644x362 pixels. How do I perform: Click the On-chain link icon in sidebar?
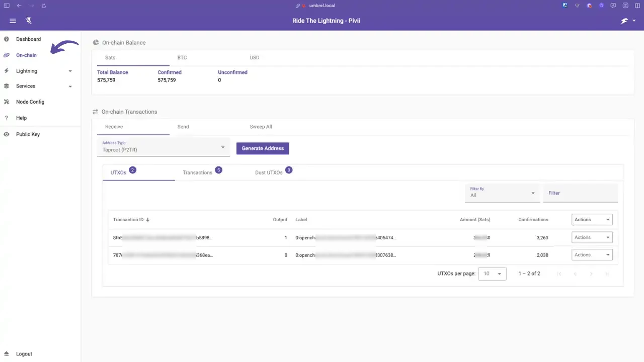tap(7, 55)
